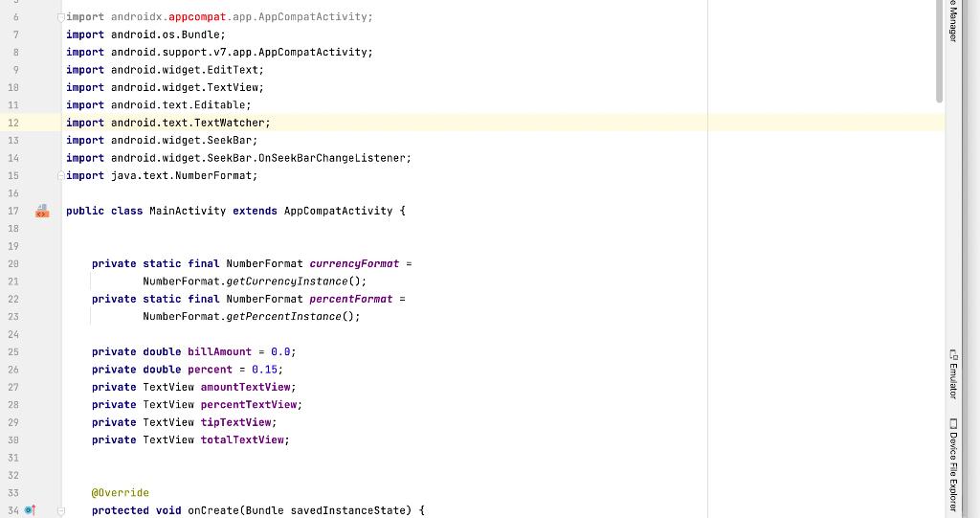Click the fold end marker beside java.text.NumberFormat import
Image resolution: width=980 pixels, height=518 pixels.
(x=60, y=176)
